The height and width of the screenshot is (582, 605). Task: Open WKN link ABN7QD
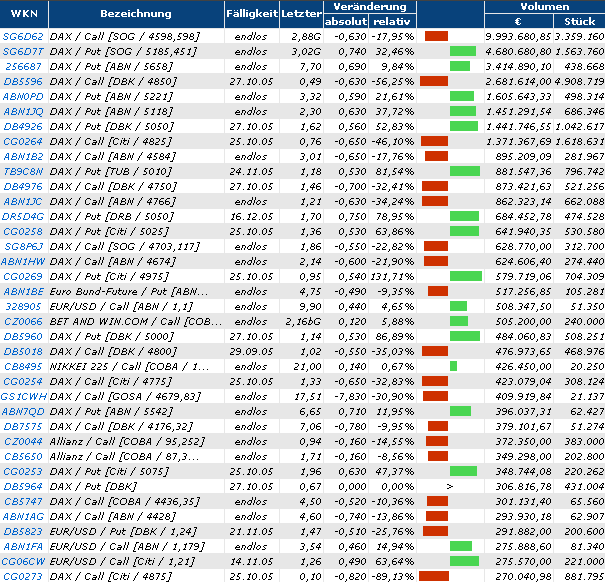[23, 411]
